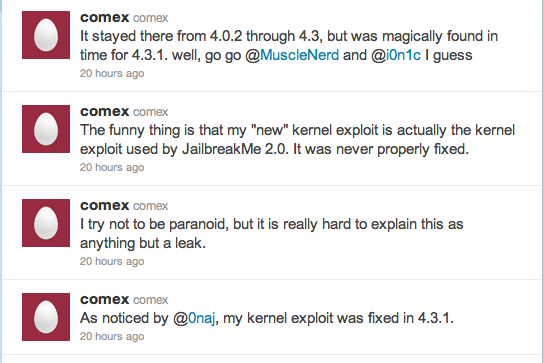Click gray comex handle on the last tweet
The height and width of the screenshot is (363, 544).
point(151,300)
